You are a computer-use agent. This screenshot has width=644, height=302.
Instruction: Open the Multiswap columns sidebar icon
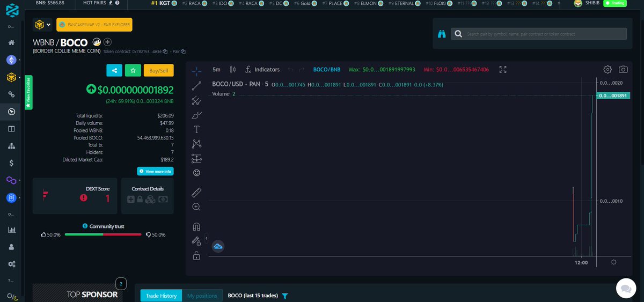(11, 129)
